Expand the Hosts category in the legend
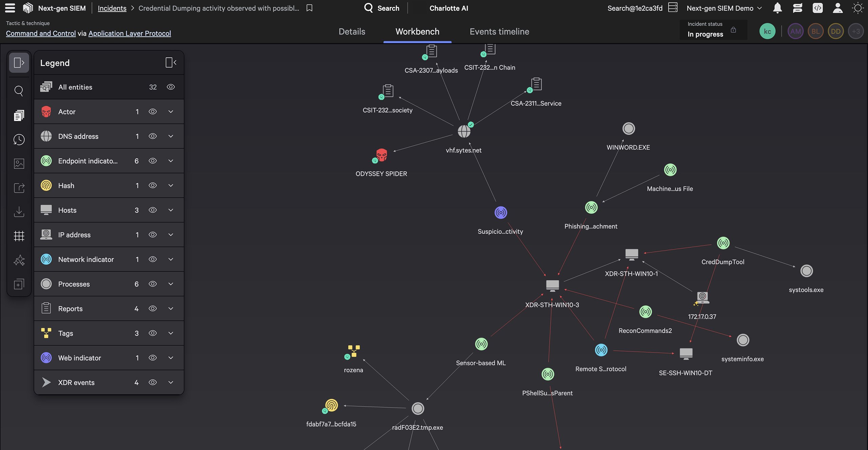 click(x=171, y=210)
